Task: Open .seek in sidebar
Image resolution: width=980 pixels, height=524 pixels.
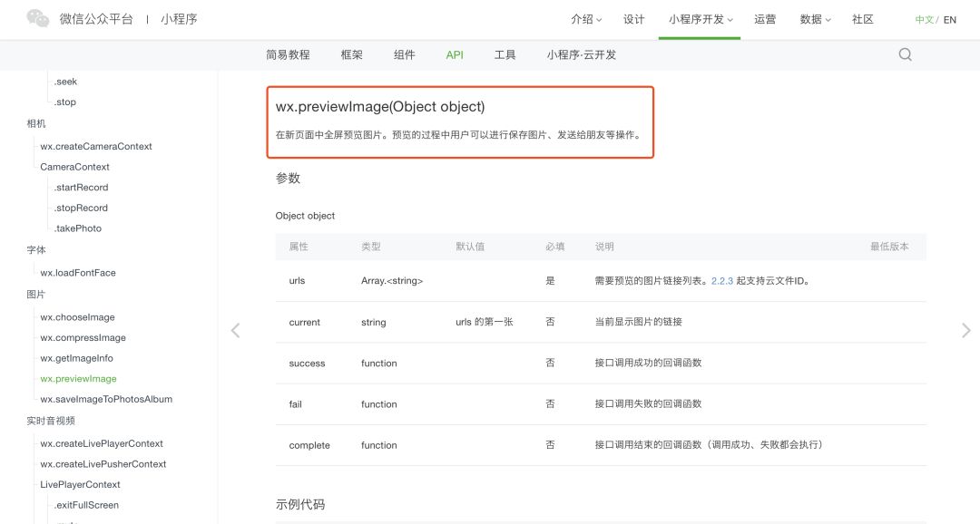Action: pos(65,82)
